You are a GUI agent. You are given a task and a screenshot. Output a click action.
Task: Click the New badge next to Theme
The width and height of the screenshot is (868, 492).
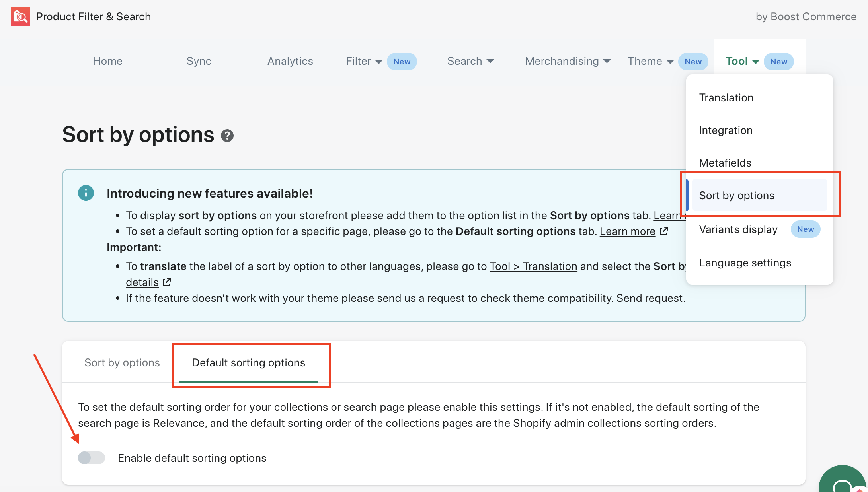(x=693, y=62)
